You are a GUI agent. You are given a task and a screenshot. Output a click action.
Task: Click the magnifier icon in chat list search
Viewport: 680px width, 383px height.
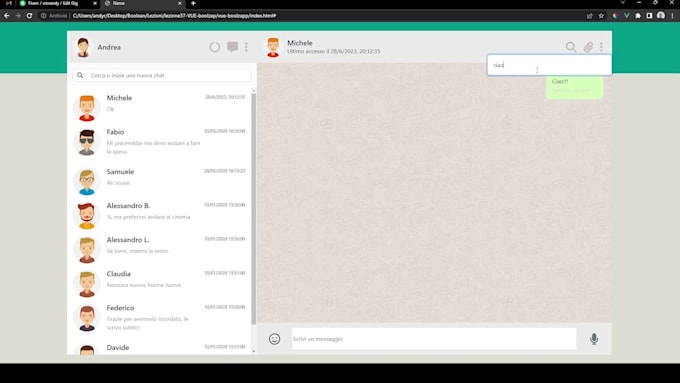click(x=80, y=75)
